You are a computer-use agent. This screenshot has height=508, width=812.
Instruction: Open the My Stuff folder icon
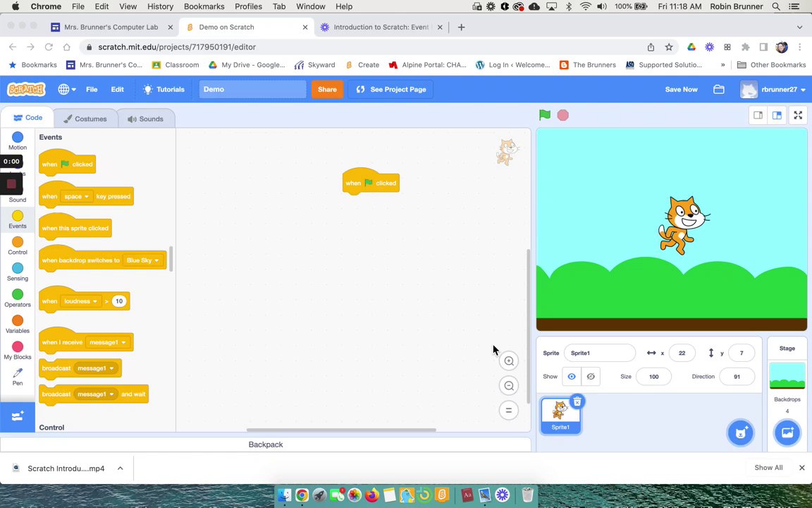click(x=719, y=89)
